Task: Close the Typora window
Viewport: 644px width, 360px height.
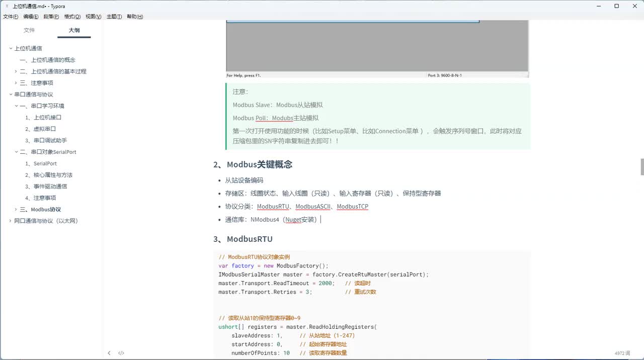Action: coord(635,6)
